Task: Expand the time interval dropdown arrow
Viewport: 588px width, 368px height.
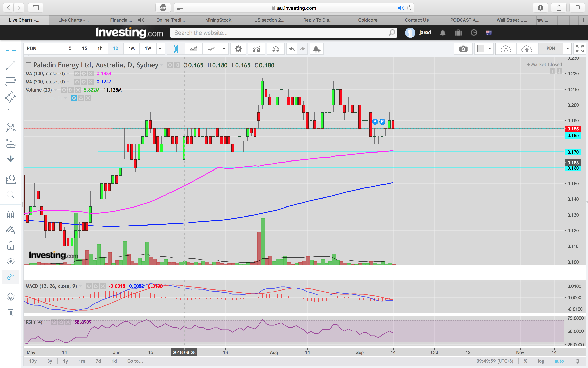Action: [160, 49]
